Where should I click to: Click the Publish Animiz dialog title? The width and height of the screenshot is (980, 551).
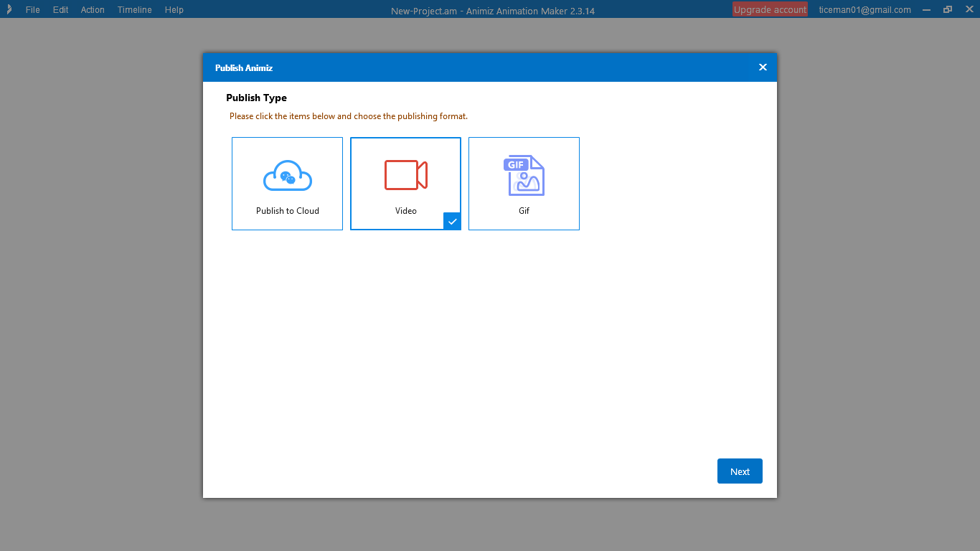pos(244,67)
